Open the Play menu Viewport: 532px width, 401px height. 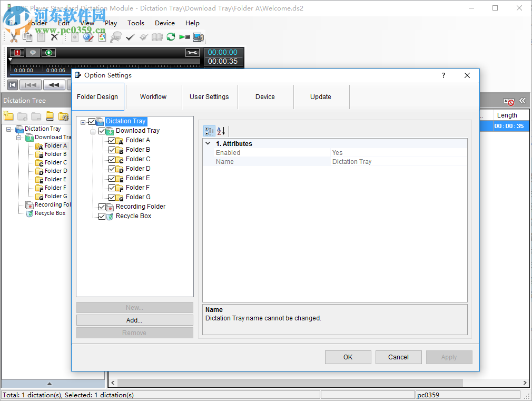[111, 23]
